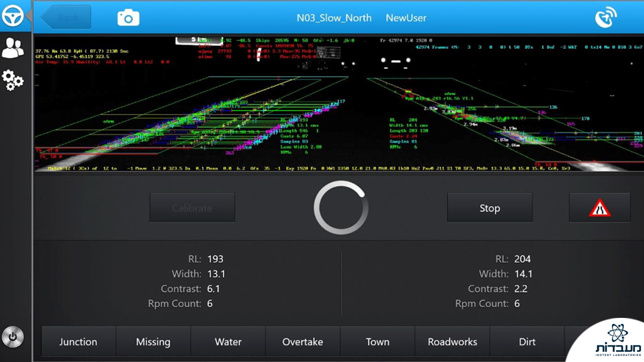Select the Overtake event tag
The width and height of the screenshot is (644, 362).
pyautogui.click(x=303, y=342)
